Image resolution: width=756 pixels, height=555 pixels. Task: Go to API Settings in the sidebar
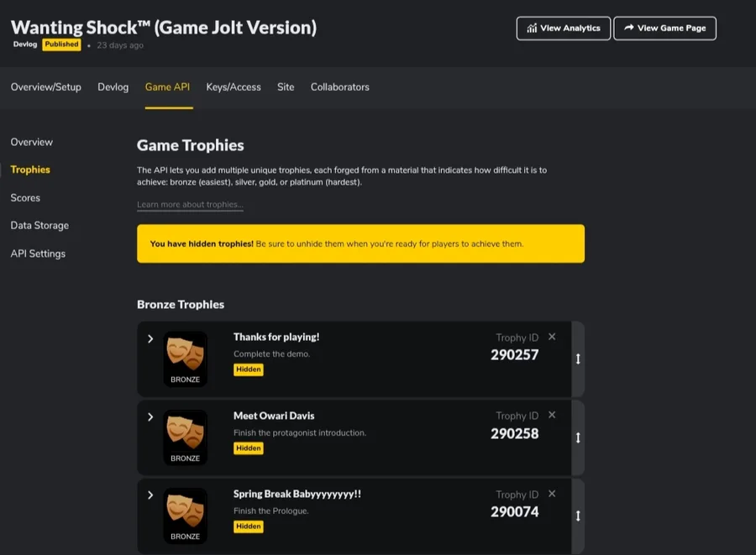tap(38, 254)
